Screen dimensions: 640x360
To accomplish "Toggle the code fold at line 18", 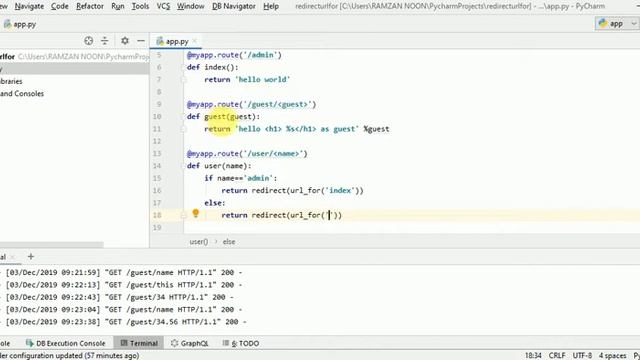I will (x=183, y=215).
